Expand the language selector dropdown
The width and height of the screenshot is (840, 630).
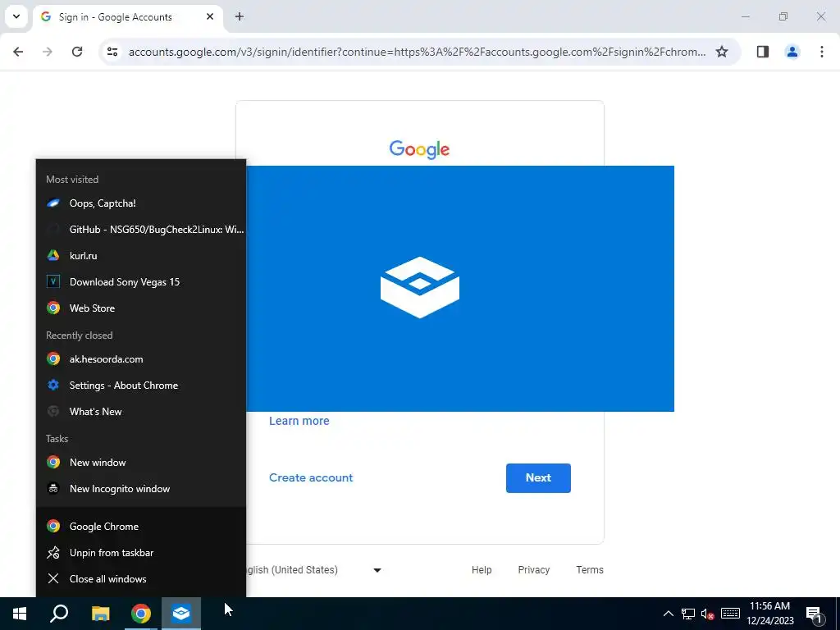click(377, 570)
